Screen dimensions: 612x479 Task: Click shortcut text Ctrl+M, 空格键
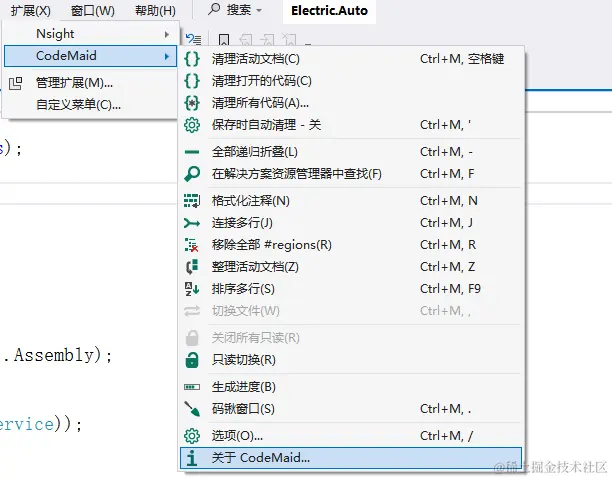coord(462,59)
